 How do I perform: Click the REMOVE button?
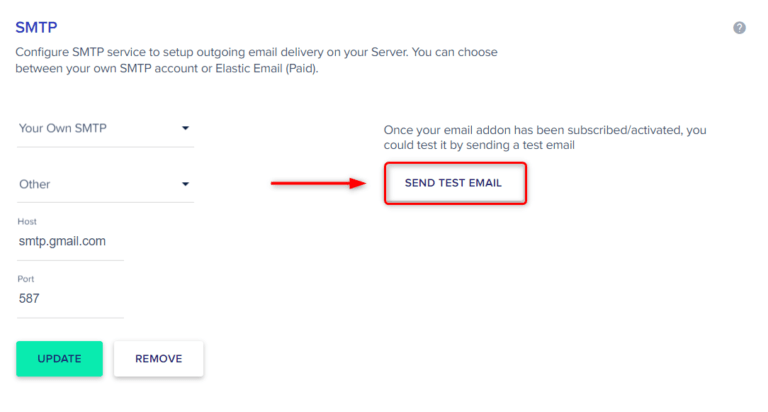[158, 359]
